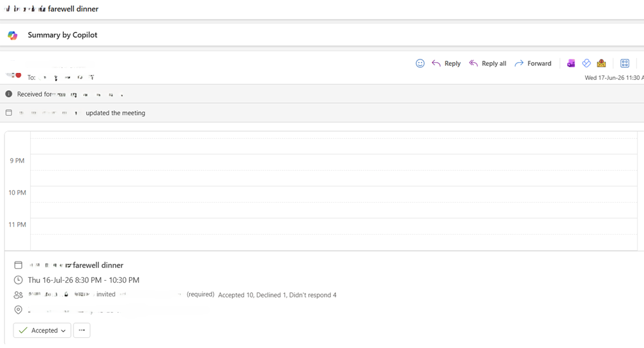Expand Summary by Copilot
644x348 pixels.
63,35
